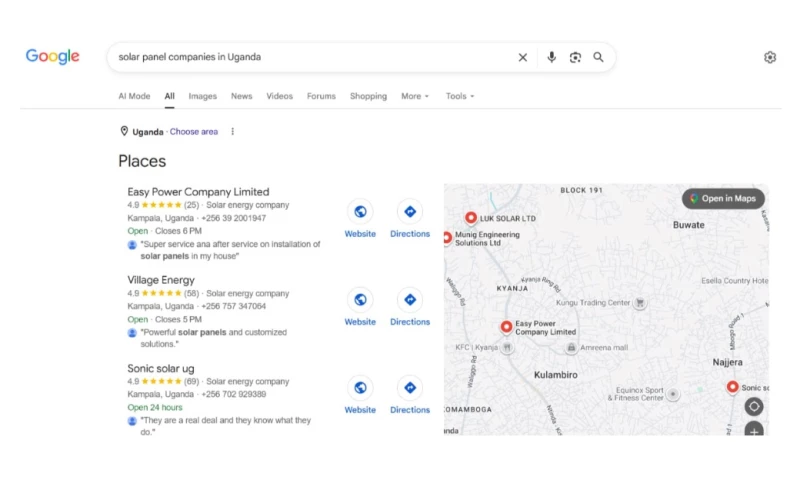The height and width of the screenshot is (480, 800).
Task: Center map on my location button
Action: 754,407
